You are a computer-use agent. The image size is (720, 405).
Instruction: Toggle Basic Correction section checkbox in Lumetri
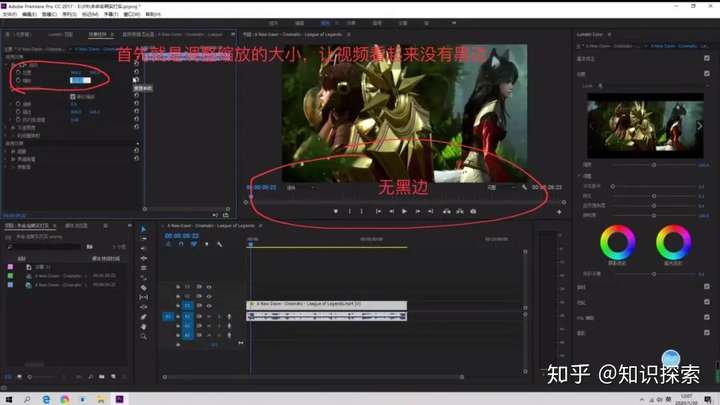707,58
